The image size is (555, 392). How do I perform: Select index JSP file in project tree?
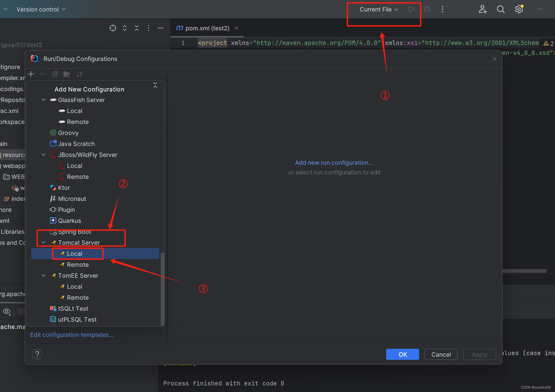point(15,199)
